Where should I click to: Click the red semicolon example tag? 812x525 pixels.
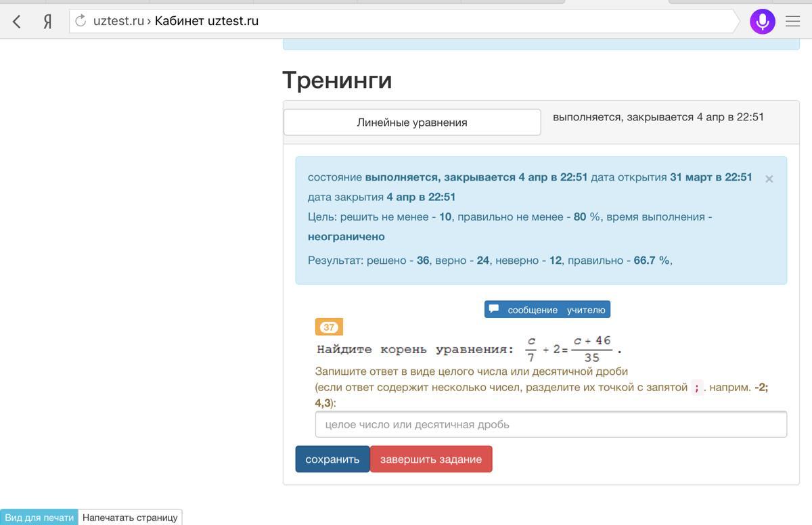(x=696, y=388)
